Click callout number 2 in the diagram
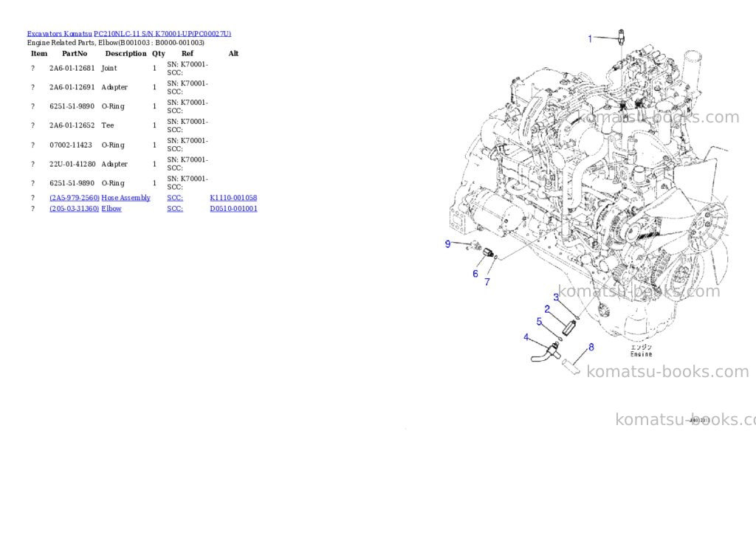Viewport: 756px width, 535px height. [x=547, y=309]
